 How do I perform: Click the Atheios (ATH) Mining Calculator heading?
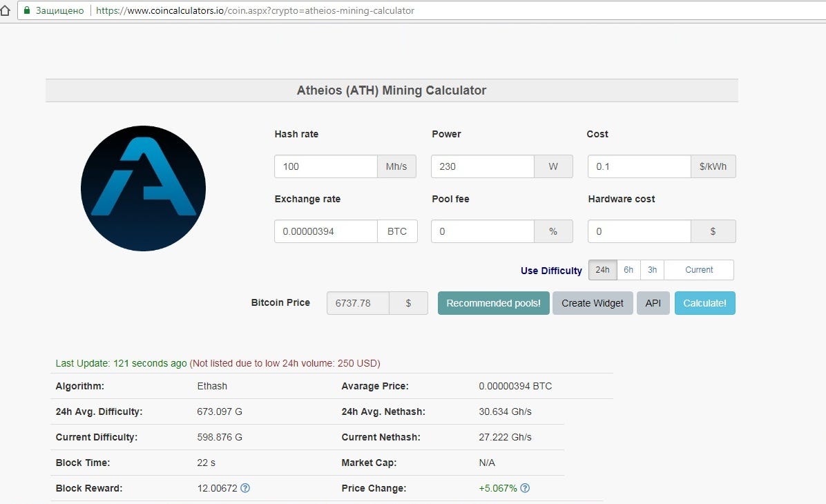coord(392,90)
